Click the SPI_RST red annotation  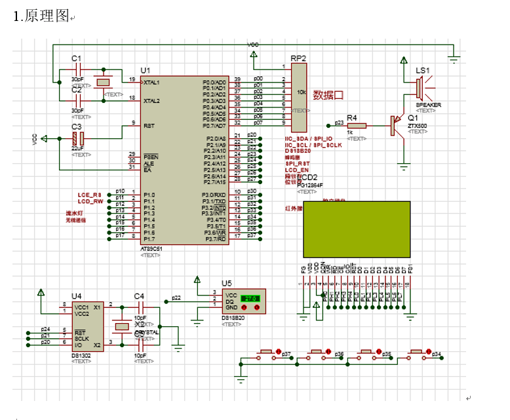[x=298, y=164]
